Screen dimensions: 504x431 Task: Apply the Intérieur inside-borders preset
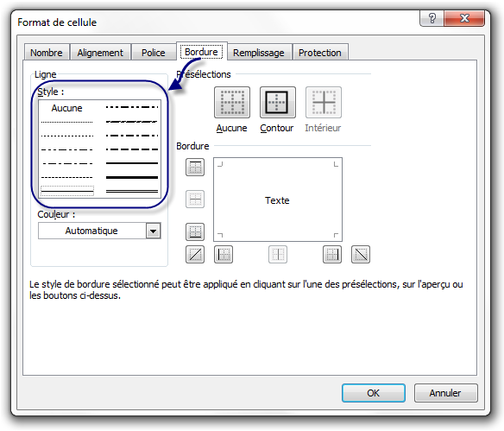click(x=324, y=102)
